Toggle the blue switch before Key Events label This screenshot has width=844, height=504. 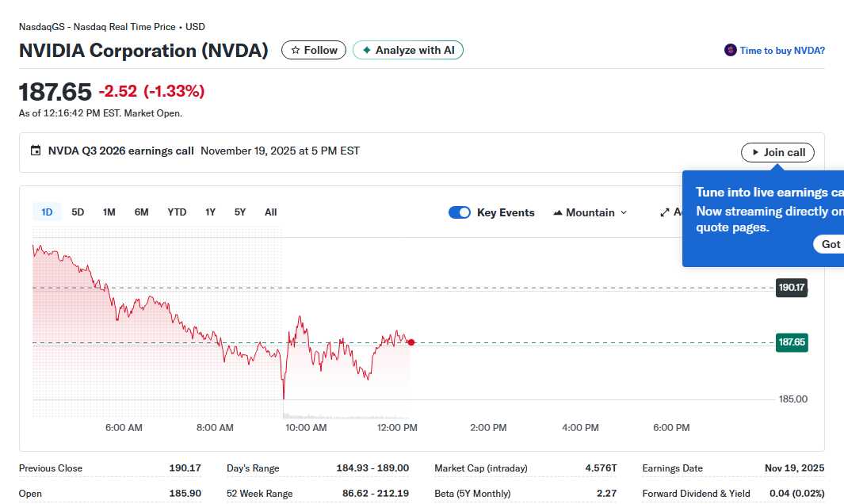[x=460, y=212]
